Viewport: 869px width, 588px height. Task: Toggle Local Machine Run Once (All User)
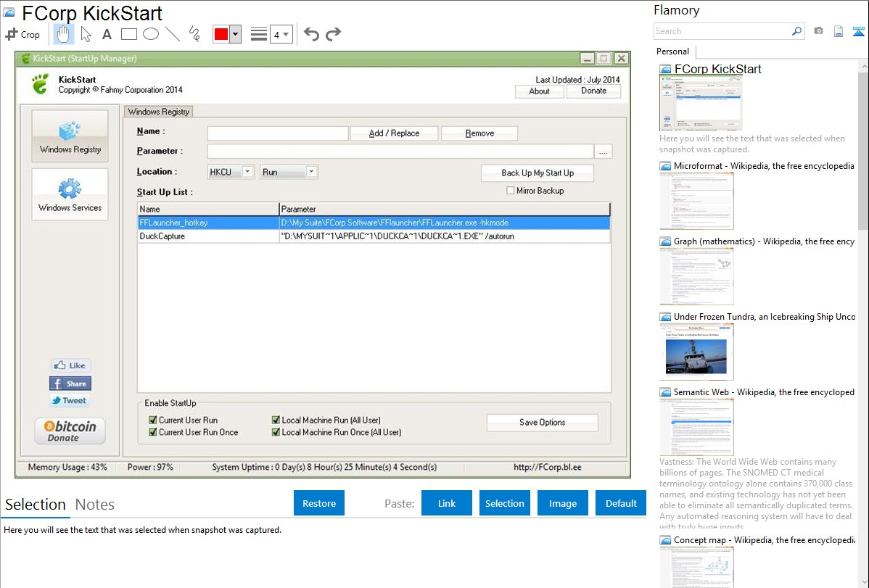click(x=276, y=432)
